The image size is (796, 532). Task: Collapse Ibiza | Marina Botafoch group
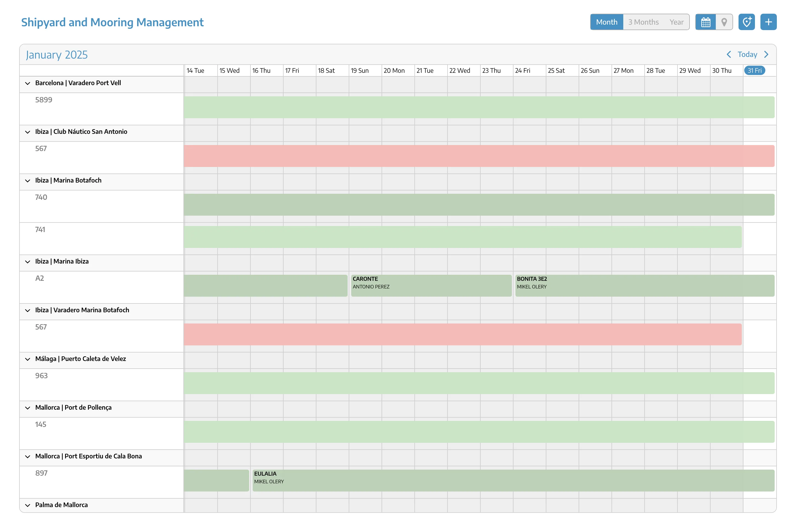28,181
